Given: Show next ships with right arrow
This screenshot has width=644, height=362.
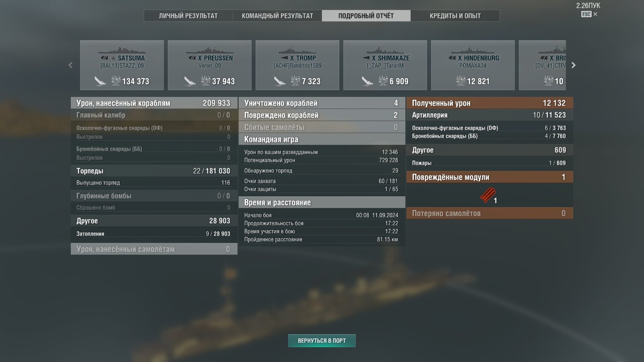Looking at the screenshot, I should tap(574, 65).
